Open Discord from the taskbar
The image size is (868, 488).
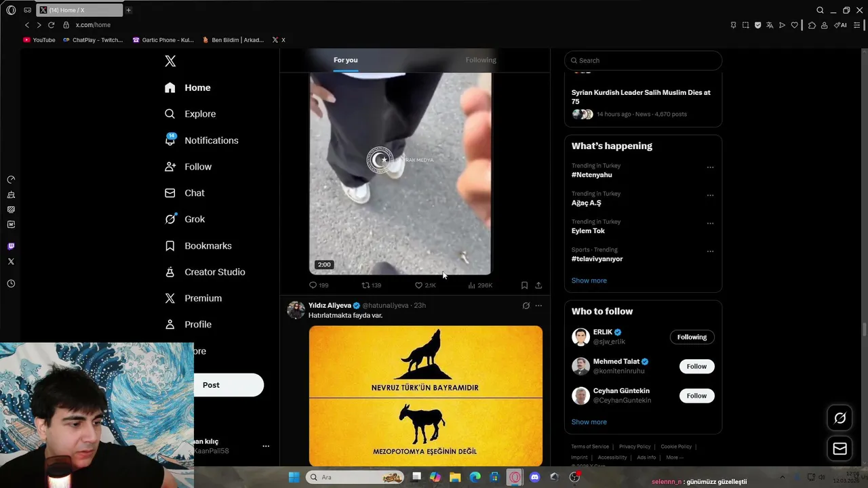click(534, 477)
